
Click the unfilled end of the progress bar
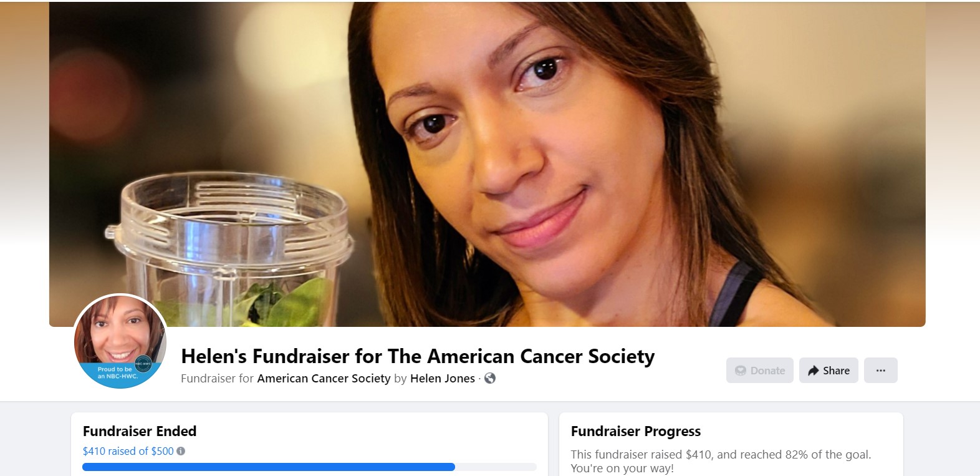[496, 467]
